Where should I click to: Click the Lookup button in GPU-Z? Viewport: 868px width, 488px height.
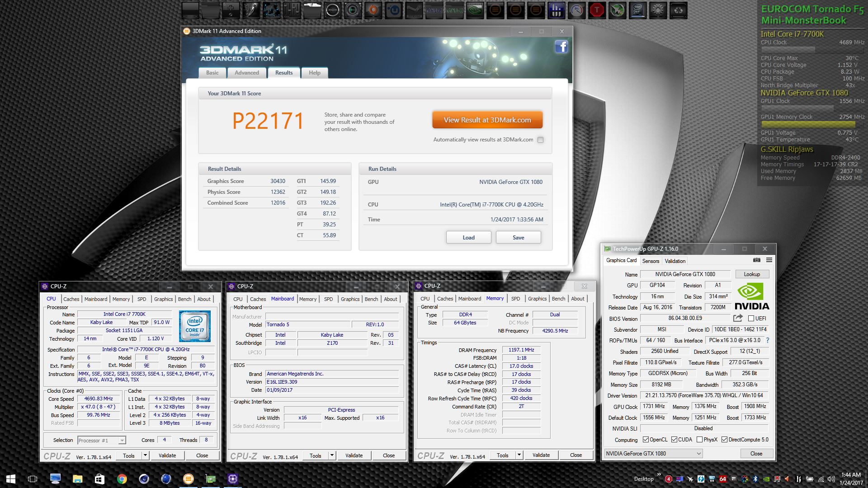751,274
